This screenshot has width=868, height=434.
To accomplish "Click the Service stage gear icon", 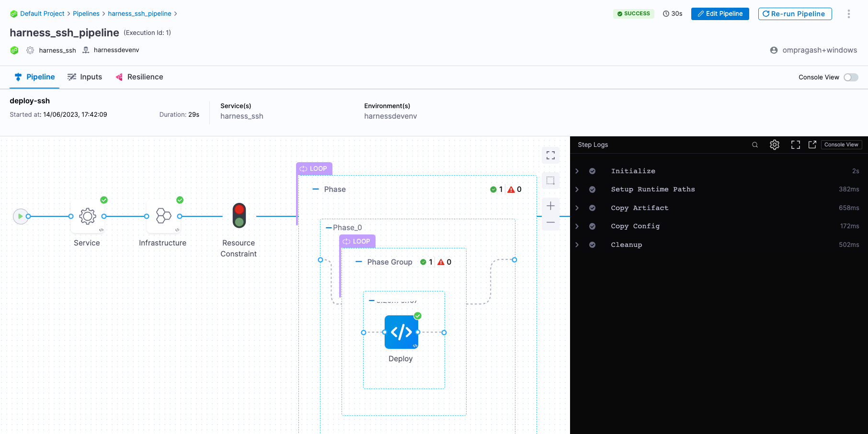I will (x=87, y=216).
